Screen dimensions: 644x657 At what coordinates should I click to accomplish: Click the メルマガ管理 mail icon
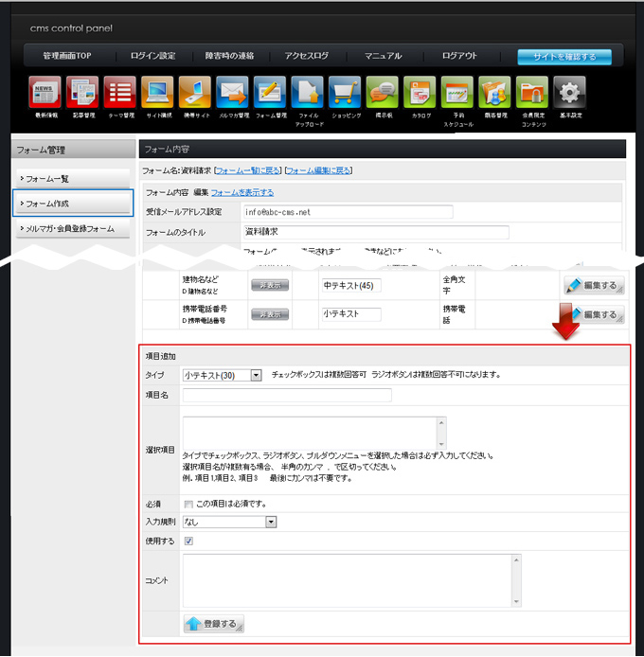(232, 93)
